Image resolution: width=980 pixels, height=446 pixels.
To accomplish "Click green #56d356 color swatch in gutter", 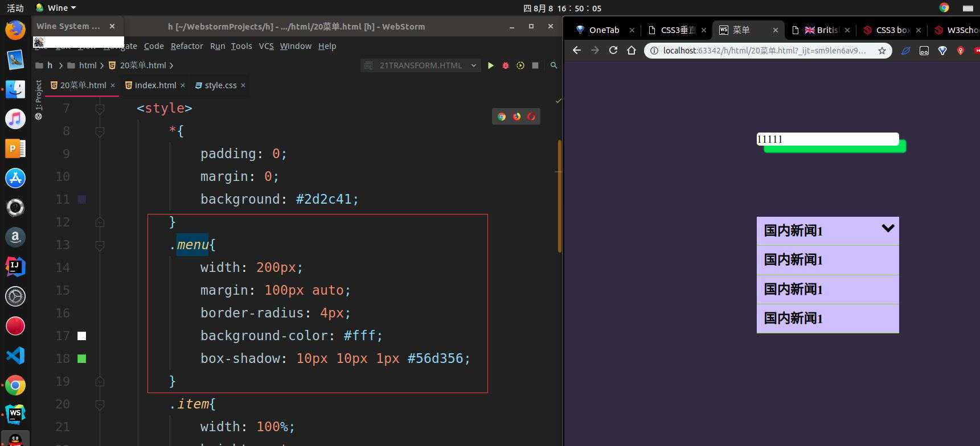I will tap(82, 358).
